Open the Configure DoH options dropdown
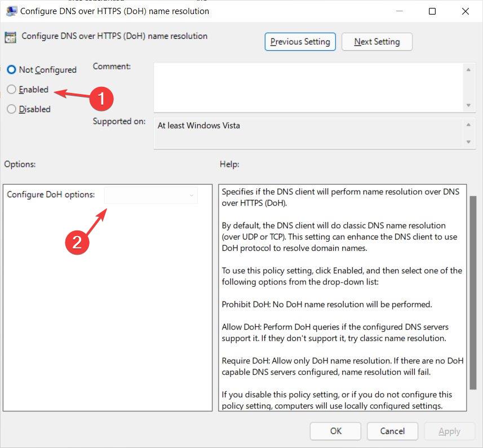Viewport: 483px width, 448px height. coord(150,194)
